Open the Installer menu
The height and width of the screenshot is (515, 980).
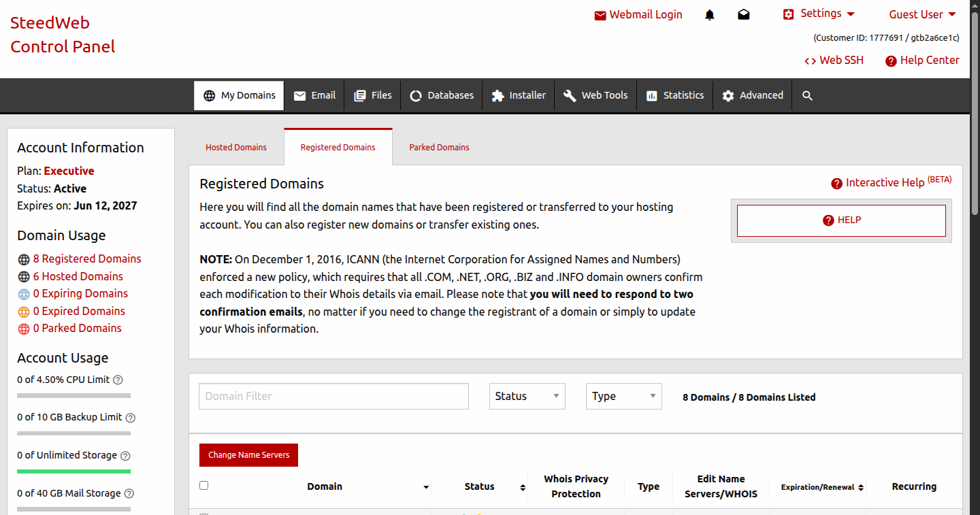point(519,95)
